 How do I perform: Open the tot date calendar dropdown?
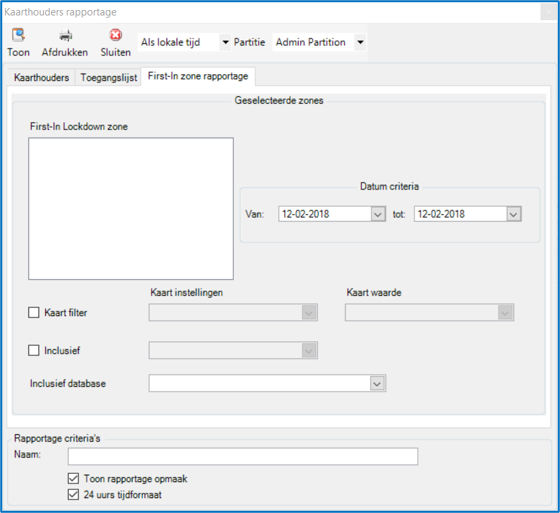coord(514,214)
